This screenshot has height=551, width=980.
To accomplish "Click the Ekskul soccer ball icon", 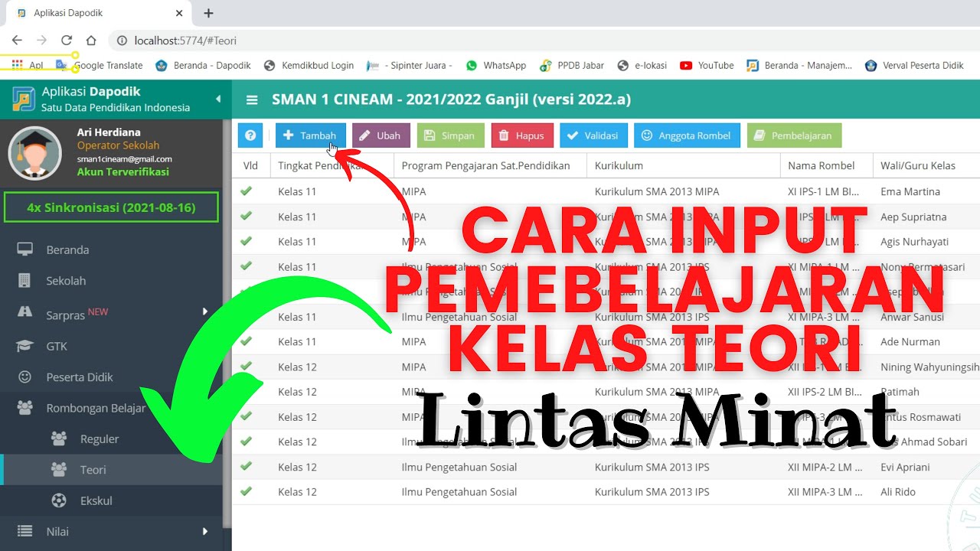I will pyautogui.click(x=59, y=500).
